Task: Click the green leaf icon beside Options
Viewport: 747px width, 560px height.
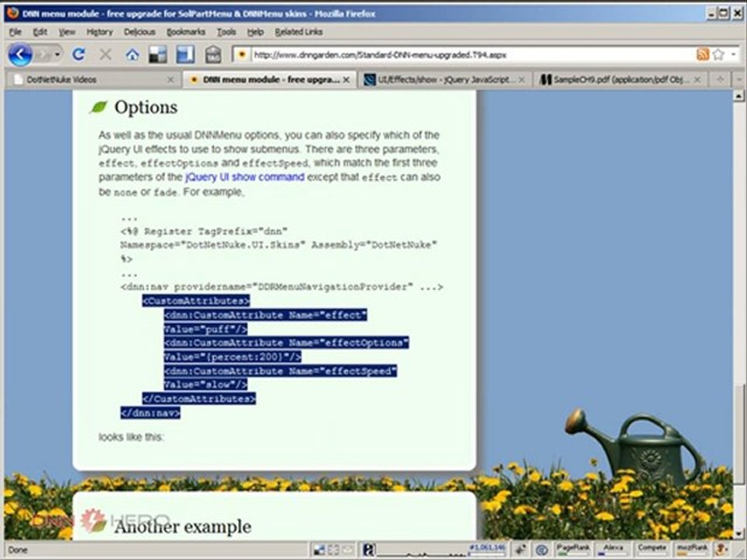Action: 99,107
